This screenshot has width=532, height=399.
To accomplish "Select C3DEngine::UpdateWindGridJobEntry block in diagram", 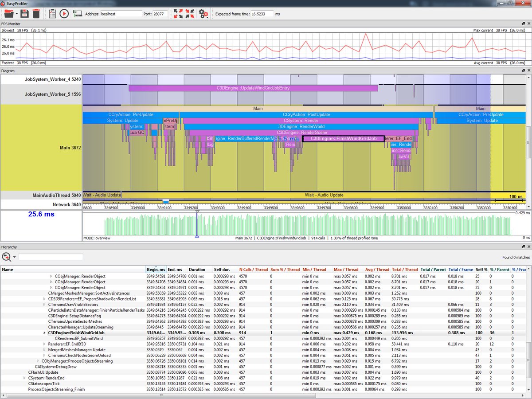I will pyautogui.click(x=253, y=88).
